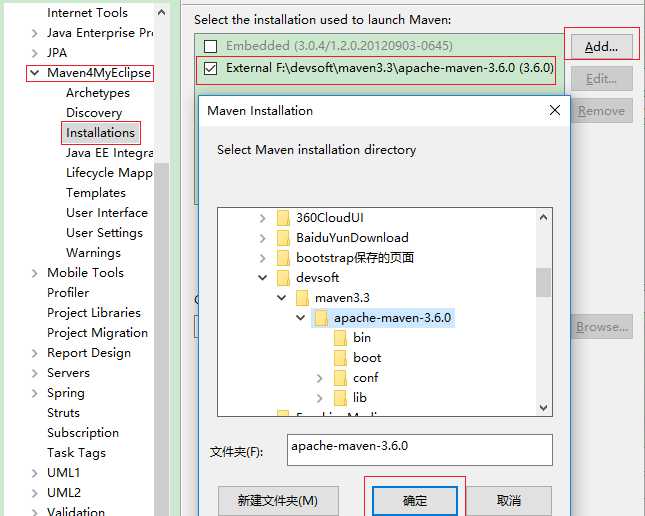Open Task Tags preferences page

coord(77,453)
